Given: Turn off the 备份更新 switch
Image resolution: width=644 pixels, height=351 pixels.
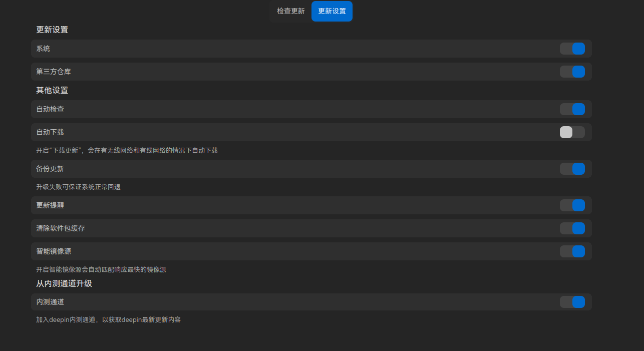Looking at the screenshot, I should (572, 169).
